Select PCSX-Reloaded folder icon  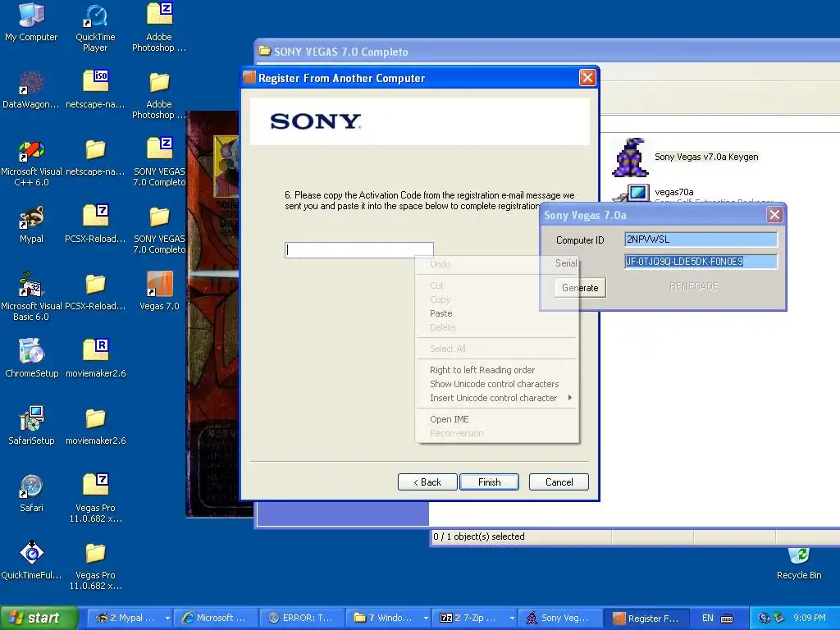[95, 291]
